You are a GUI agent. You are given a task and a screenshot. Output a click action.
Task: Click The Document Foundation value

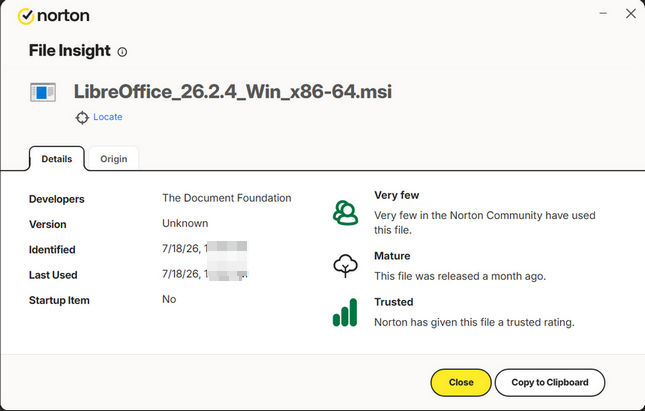coord(227,198)
